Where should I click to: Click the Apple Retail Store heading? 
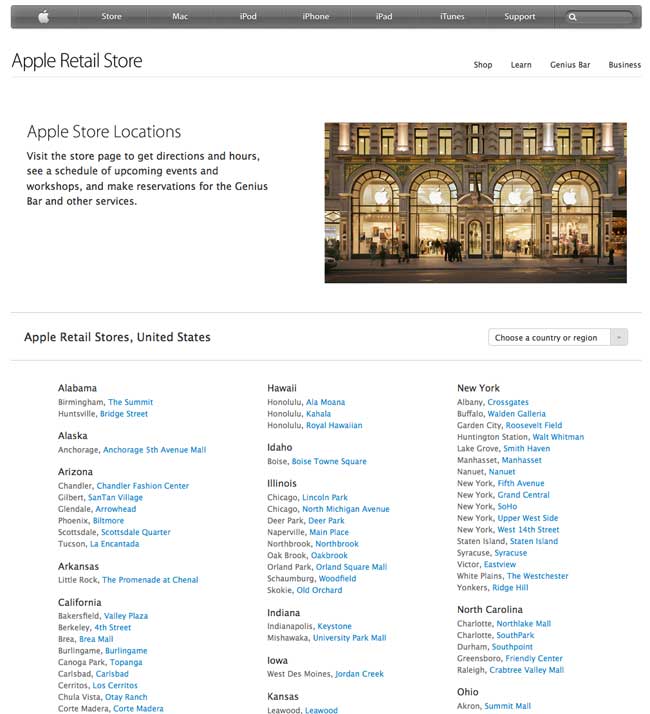(77, 61)
